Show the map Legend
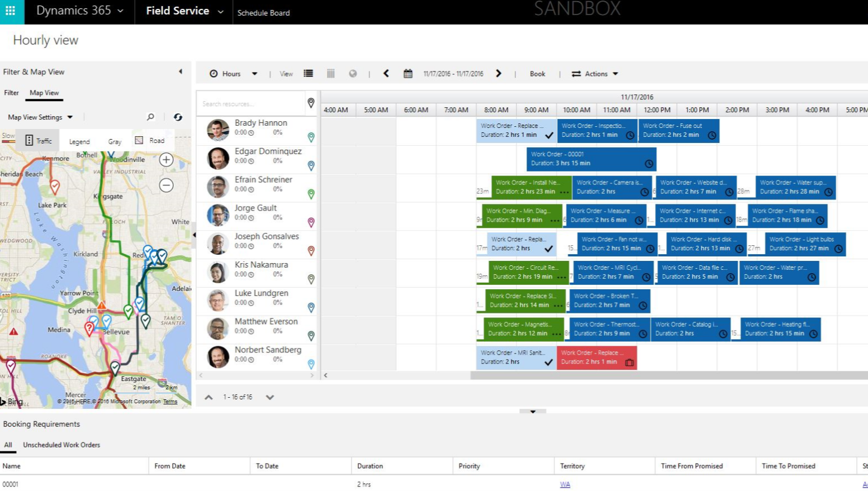The width and height of the screenshot is (868, 491). [x=79, y=141]
